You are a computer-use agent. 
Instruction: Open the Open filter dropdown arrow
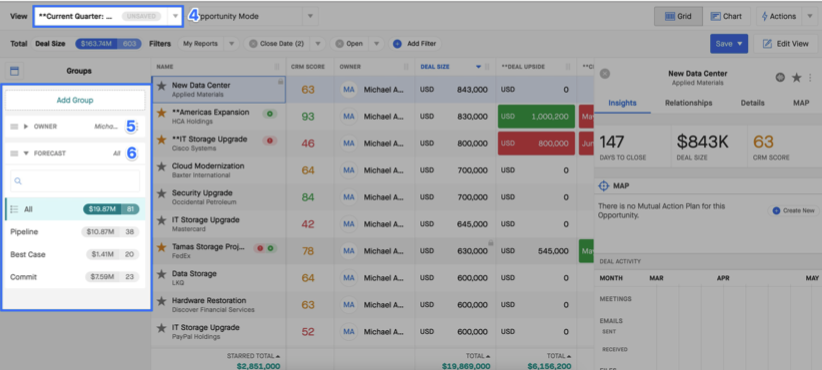tap(376, 44)
